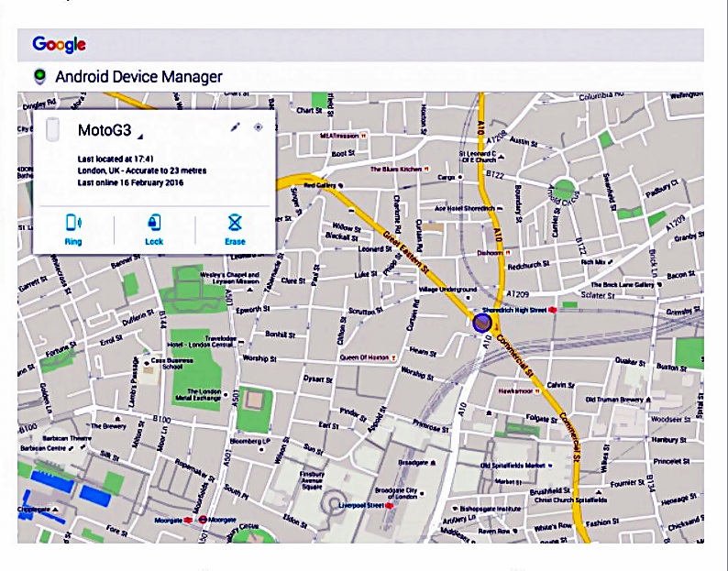Click the 'Fournier St' label
Viewport: 728px width, 571px height.
[x=626, y=483]
